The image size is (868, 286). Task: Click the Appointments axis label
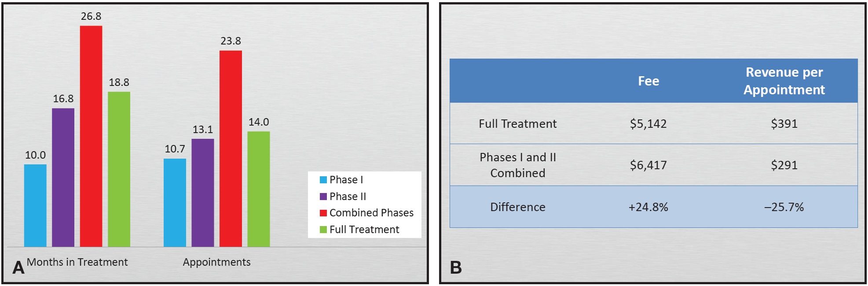pyautogui.click(x=216, y=262)
